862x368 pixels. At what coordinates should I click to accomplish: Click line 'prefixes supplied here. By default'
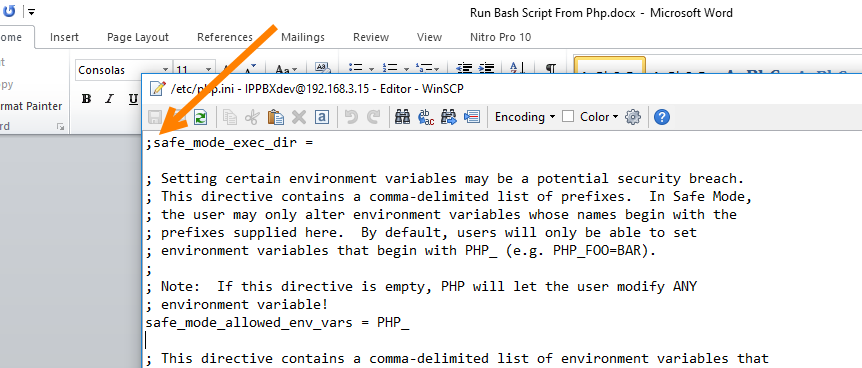(x=421, y=233)
